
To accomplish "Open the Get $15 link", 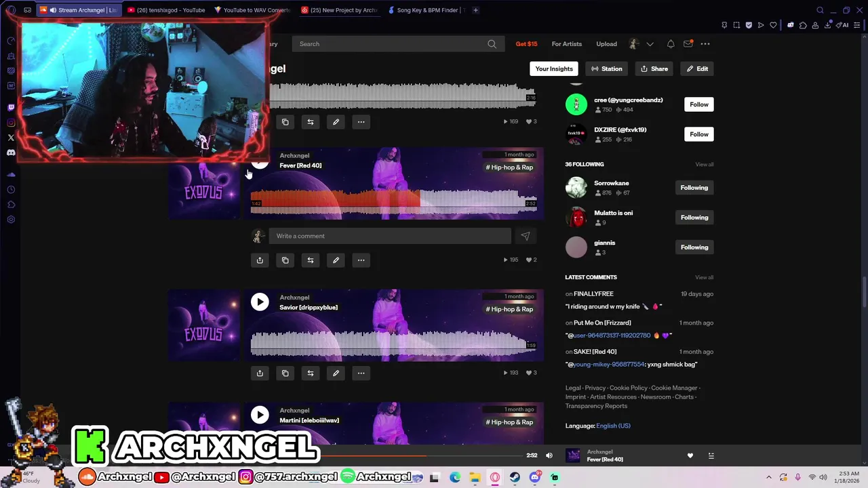I will click(526, 44).
